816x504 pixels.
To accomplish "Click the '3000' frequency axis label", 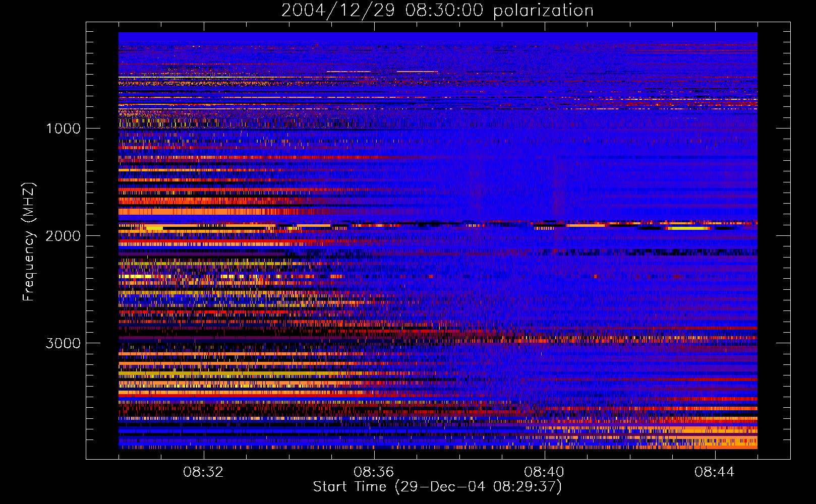I will click(x=63, y=343).
